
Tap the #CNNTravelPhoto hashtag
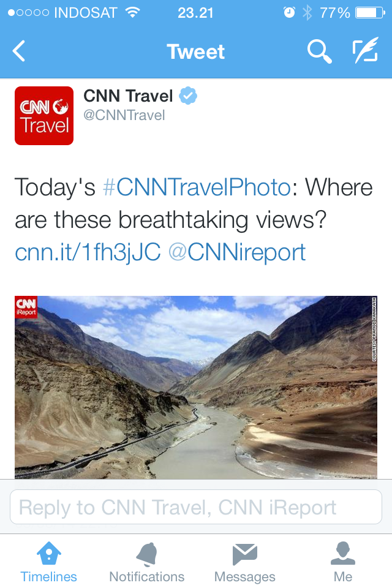click(x=196, y=187)
